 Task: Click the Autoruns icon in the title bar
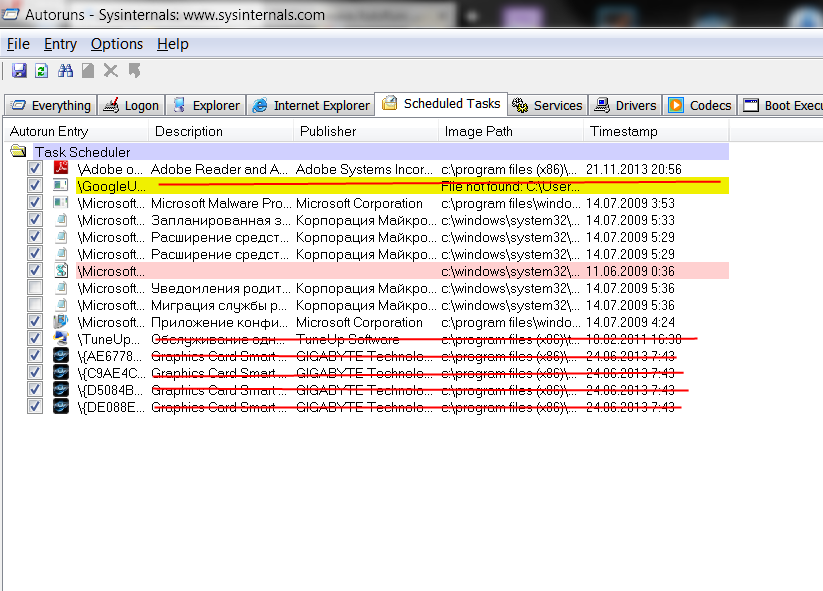(x=10, y=14)
